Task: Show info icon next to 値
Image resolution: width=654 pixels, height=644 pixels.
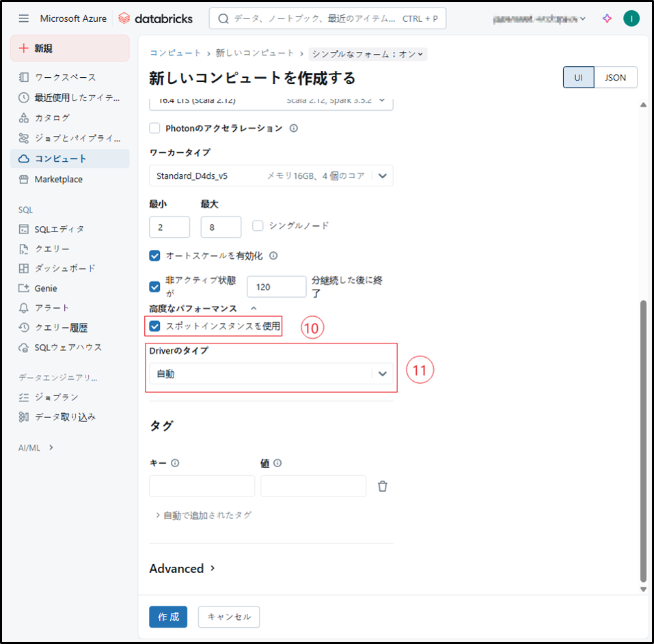Action: 277,463
